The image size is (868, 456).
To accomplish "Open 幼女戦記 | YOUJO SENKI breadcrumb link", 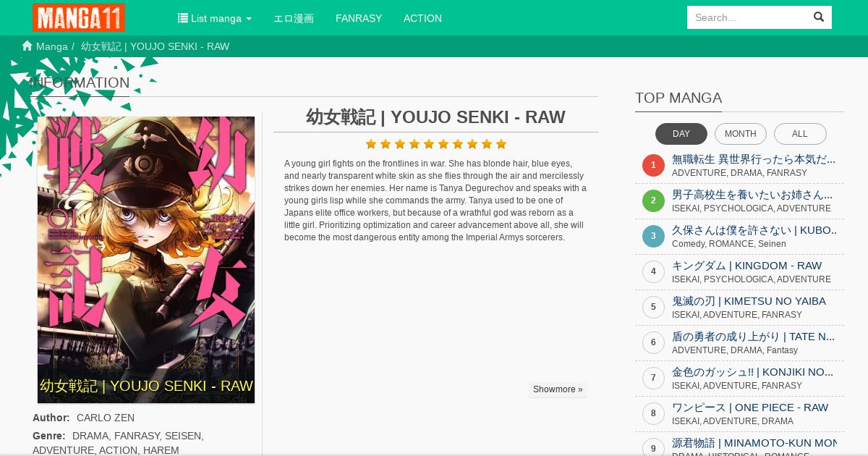I will point(155,46).
